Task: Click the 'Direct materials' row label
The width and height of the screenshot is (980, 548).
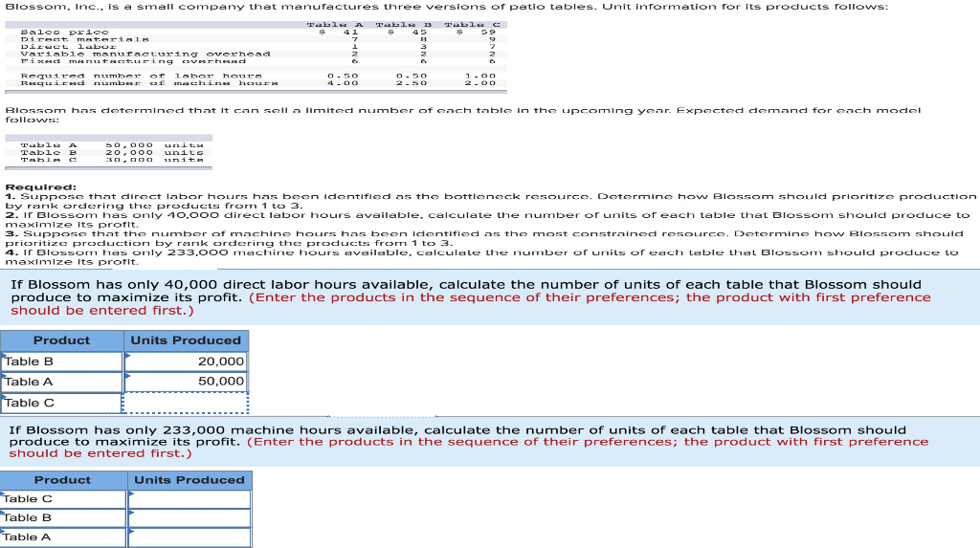Action: (84, 39)
